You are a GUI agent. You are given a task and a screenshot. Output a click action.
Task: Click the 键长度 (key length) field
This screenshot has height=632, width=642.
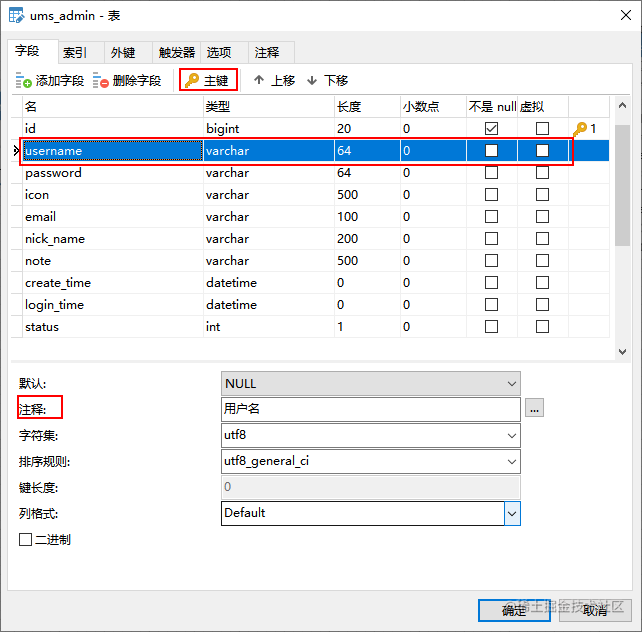click(371, 487)
